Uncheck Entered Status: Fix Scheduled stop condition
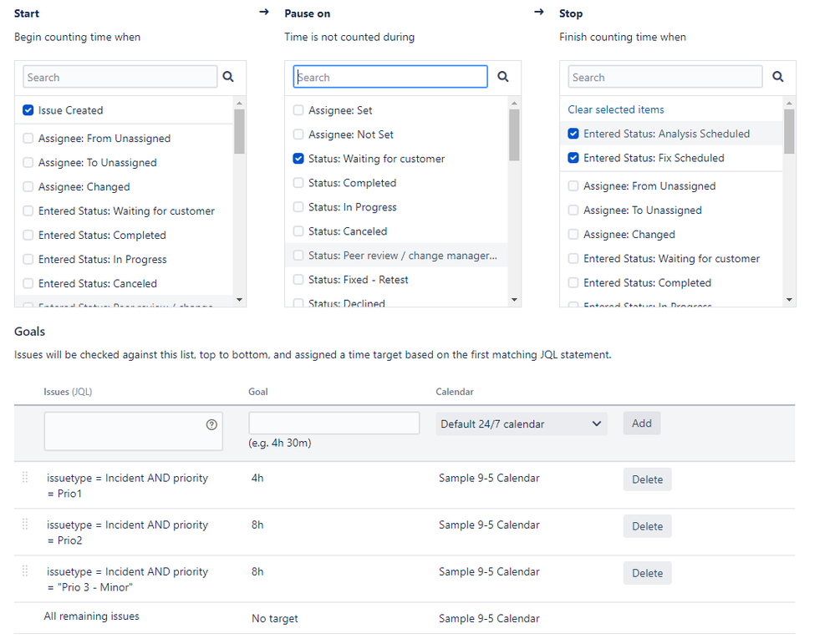Viewport: 835px width, 644px height. pos(573,158)
